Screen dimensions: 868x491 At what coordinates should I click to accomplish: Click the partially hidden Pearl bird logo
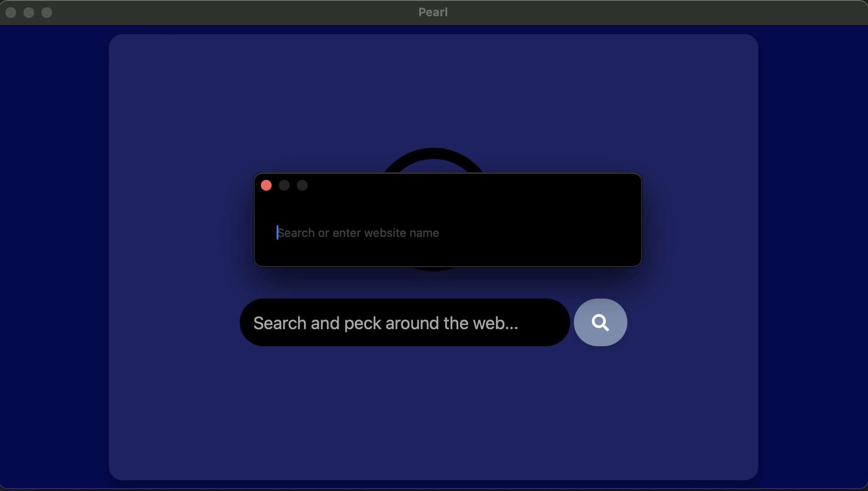[x=433, y=162]
